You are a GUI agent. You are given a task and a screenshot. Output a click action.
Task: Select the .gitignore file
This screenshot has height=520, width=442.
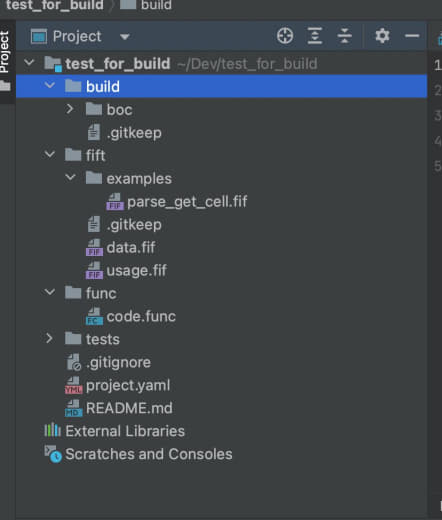[x=108, y=362]
